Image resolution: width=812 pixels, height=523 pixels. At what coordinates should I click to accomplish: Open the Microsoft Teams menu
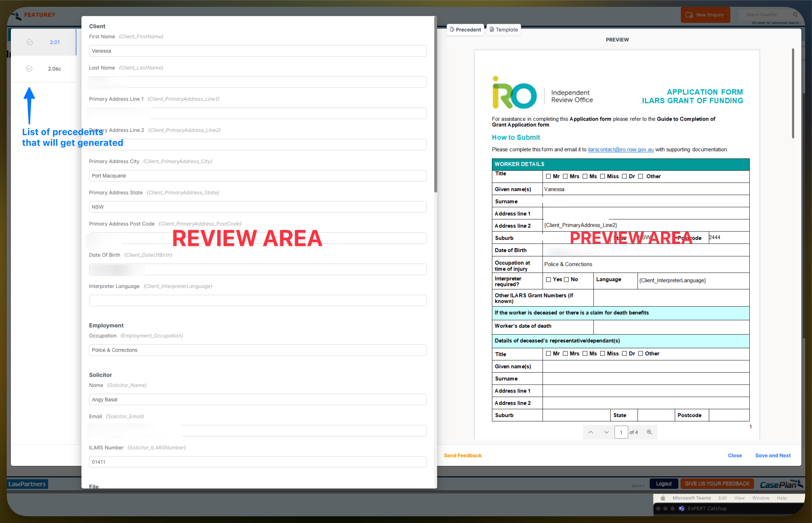(692, 498)
